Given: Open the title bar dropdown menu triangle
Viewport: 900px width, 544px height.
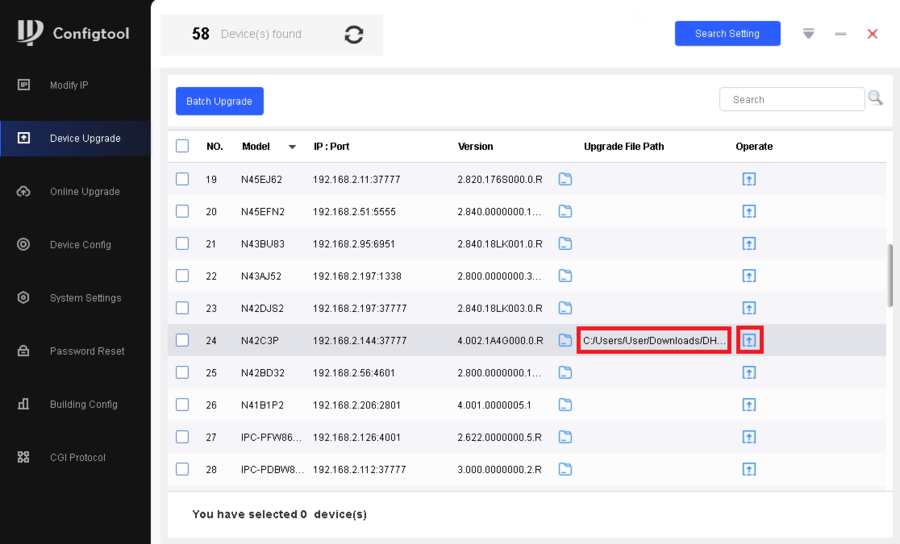Looking at the screenshot, I should pyautogui.click(x=808, y=34).
